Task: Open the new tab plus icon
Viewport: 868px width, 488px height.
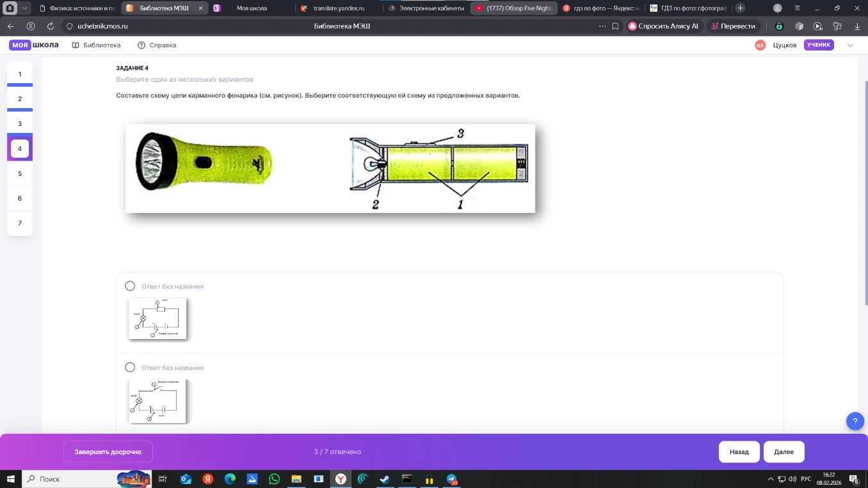Action: click(741, 8)
